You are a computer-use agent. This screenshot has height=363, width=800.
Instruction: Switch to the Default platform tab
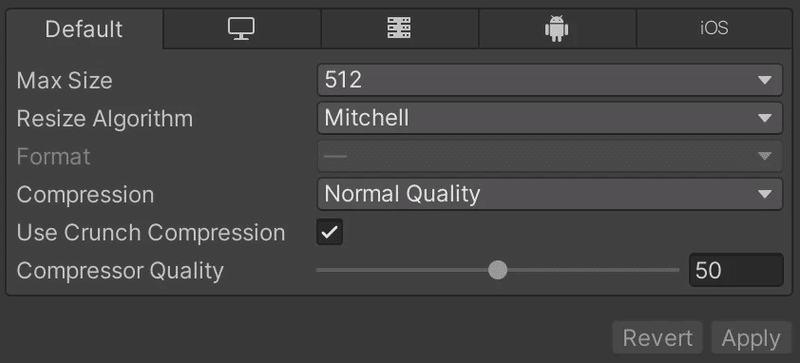(84, 29)
